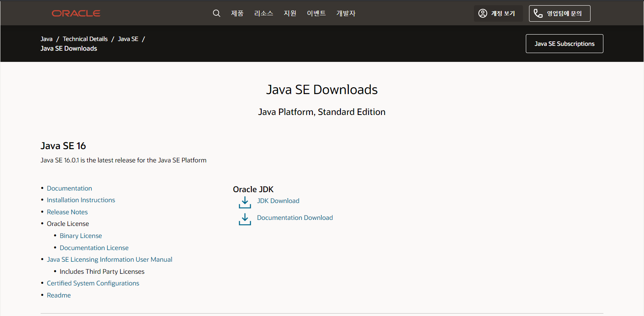
Task: Click the phone icon for sales inquiry
Action: 538,13
